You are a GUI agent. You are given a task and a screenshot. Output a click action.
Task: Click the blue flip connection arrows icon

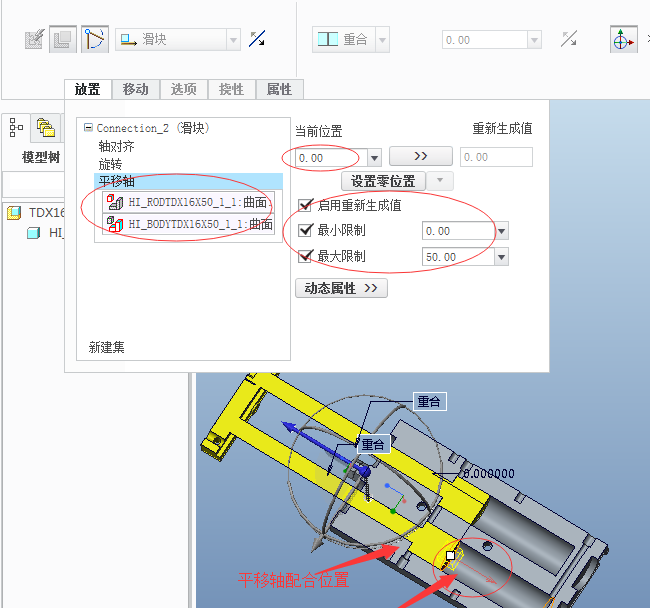pyautogui.click(x=257, y=39)
